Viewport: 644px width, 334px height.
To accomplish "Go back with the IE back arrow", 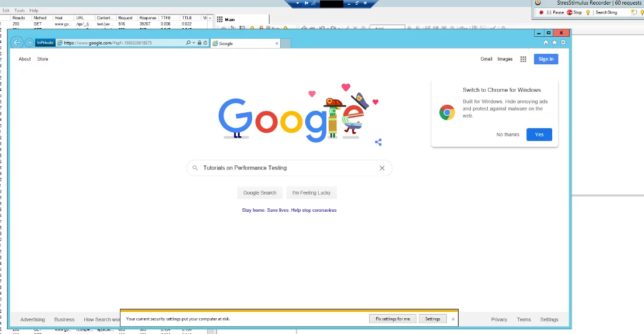I will [17, 43].
